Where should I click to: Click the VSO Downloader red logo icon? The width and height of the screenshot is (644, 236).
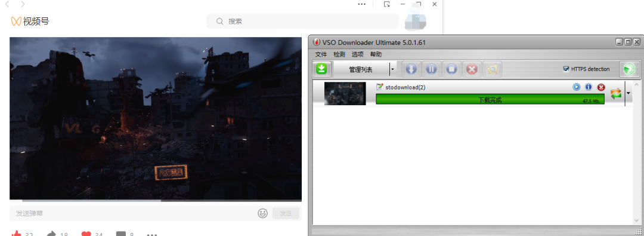[317, 42]
